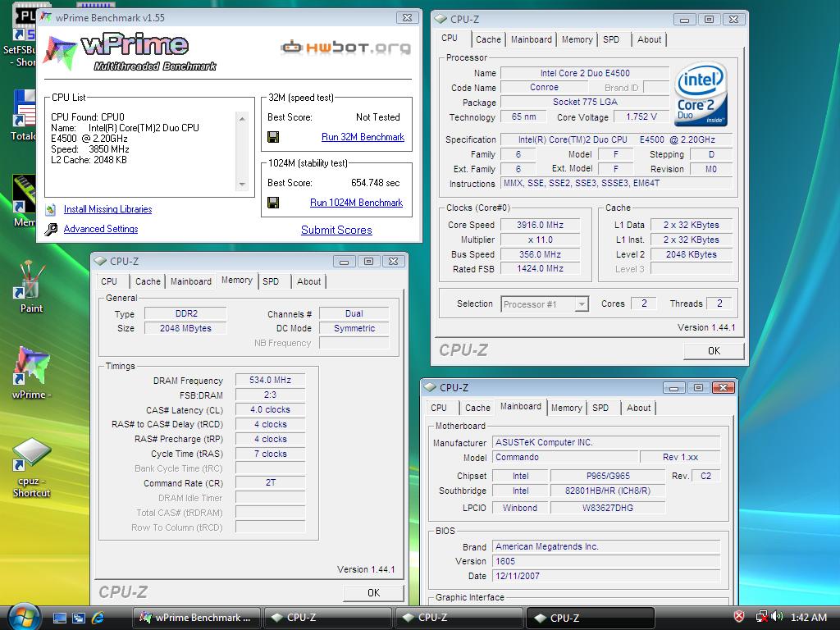
Task: Click the red security shield tray icon
Action: point(739,617)
